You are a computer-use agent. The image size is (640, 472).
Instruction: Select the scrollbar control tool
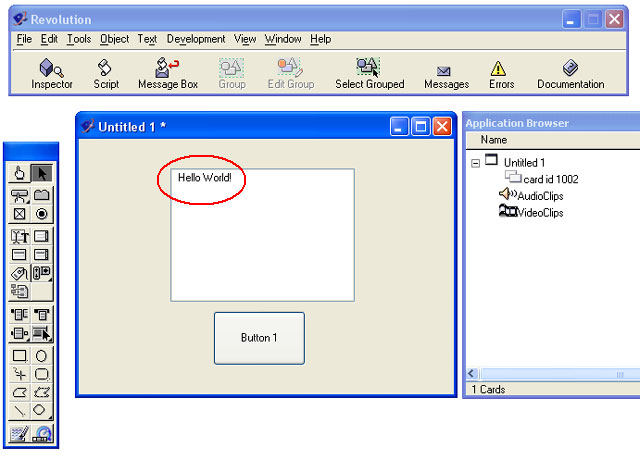point(42,273)
